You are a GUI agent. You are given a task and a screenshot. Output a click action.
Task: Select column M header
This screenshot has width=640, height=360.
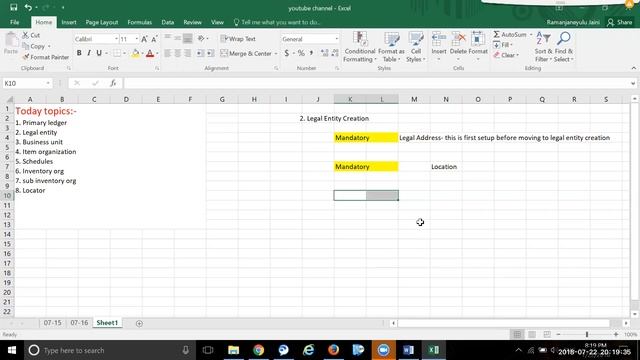tap(414, 99)
